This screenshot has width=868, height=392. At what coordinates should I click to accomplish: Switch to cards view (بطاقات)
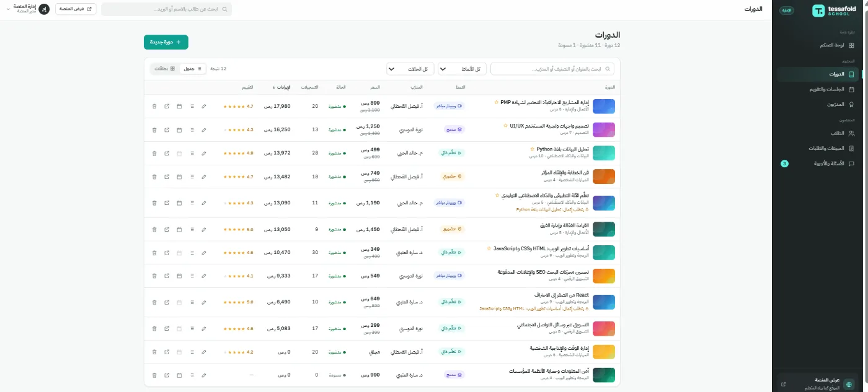[165, 69]
